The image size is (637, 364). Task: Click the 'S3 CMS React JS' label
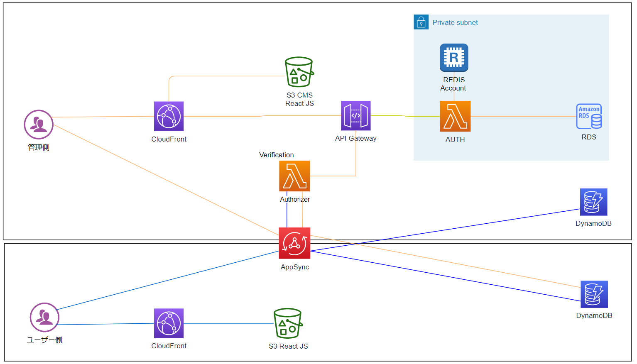[299, 100]
